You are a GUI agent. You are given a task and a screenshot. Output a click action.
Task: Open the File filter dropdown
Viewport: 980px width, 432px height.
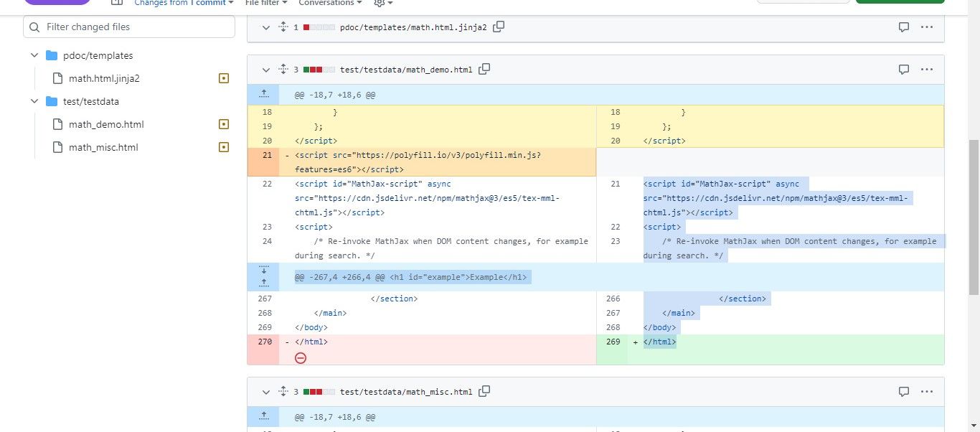tap(266, 3)
